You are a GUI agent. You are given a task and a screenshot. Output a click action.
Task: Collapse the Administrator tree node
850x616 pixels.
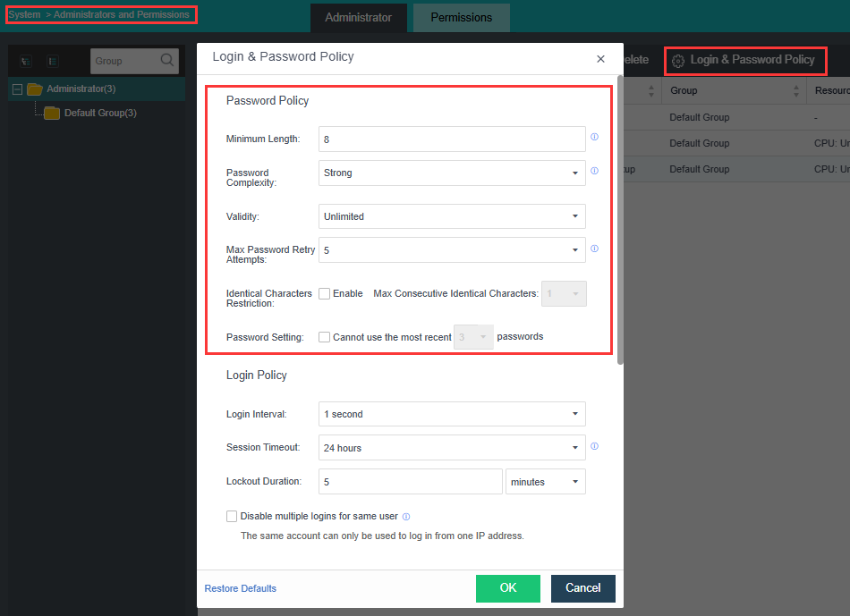point(17,89)
